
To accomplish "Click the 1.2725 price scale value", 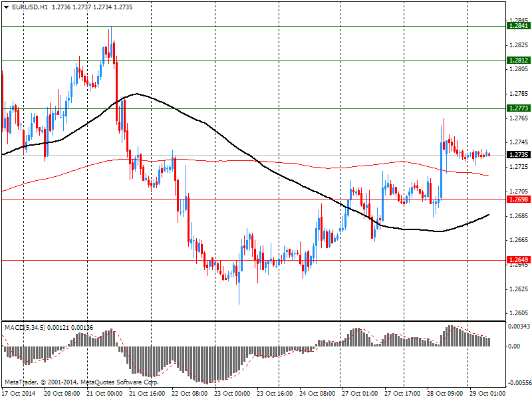I will tap(519, 167).
